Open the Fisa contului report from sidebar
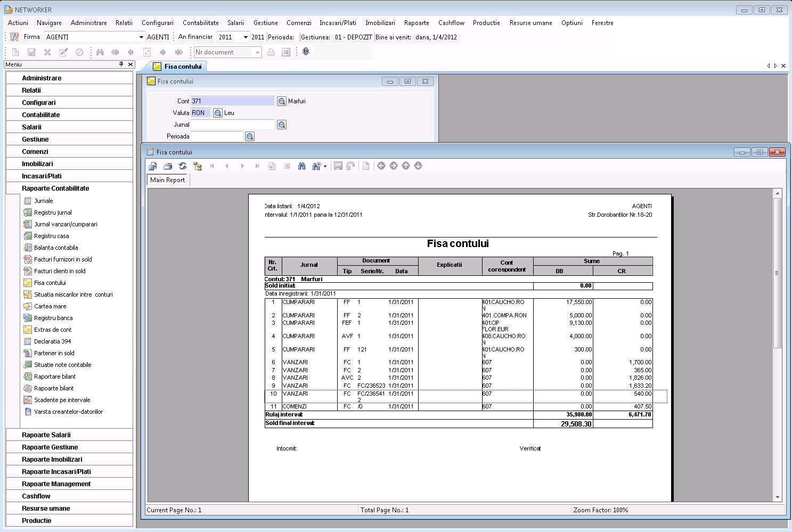 (51, 283)
